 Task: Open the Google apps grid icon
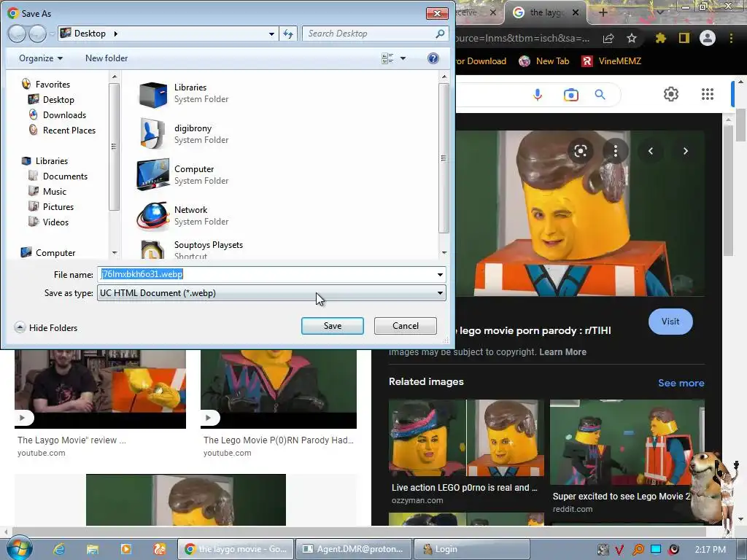tap(708, 94)
